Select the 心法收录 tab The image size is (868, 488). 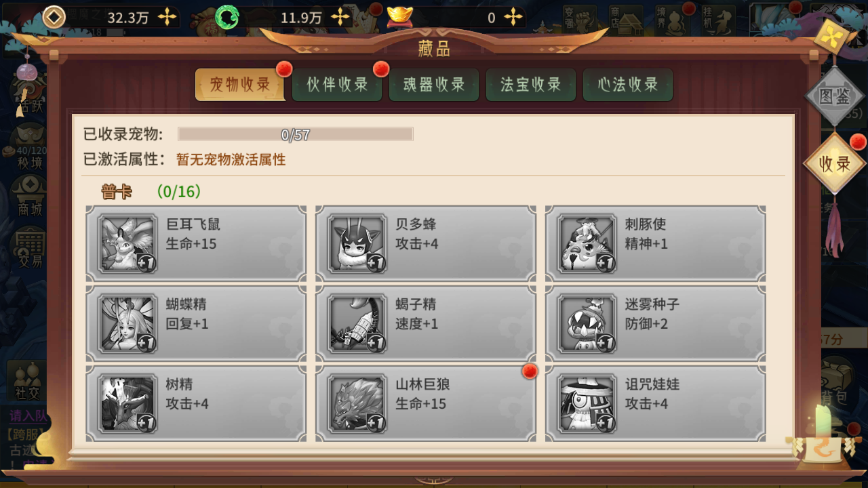tap(628, 85)
